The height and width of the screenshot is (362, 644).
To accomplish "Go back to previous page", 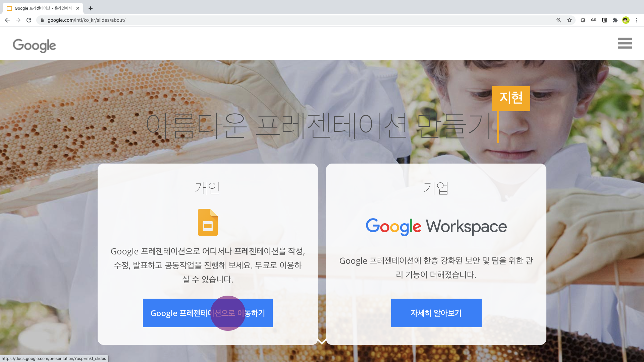I will click(7, 20).
